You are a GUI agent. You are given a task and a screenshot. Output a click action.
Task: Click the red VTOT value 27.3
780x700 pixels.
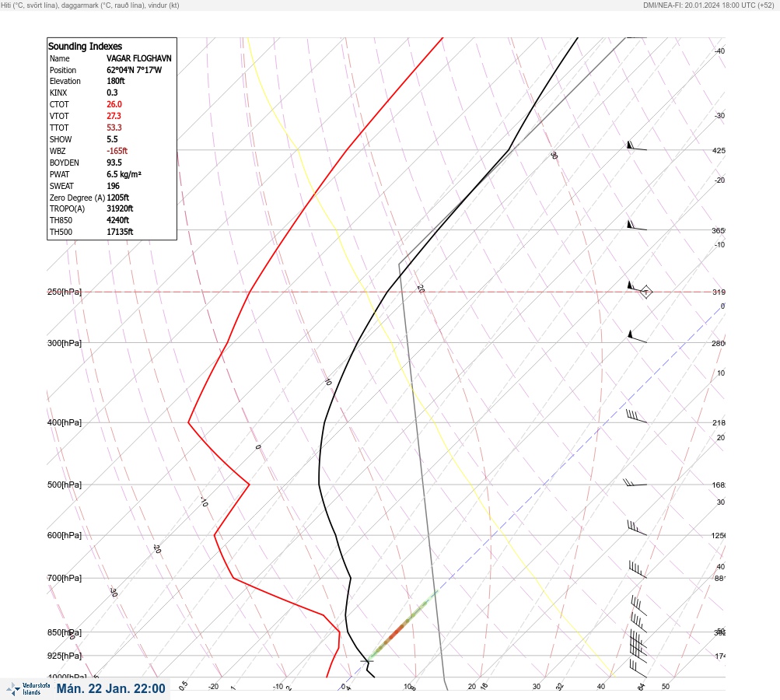(114, 116)
